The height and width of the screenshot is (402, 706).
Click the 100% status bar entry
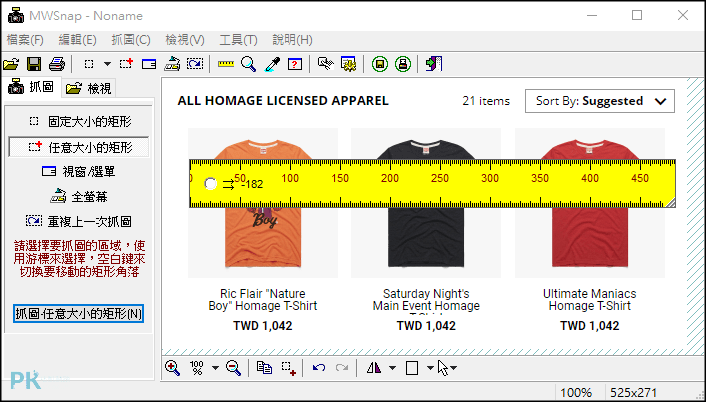coord(577,393)
